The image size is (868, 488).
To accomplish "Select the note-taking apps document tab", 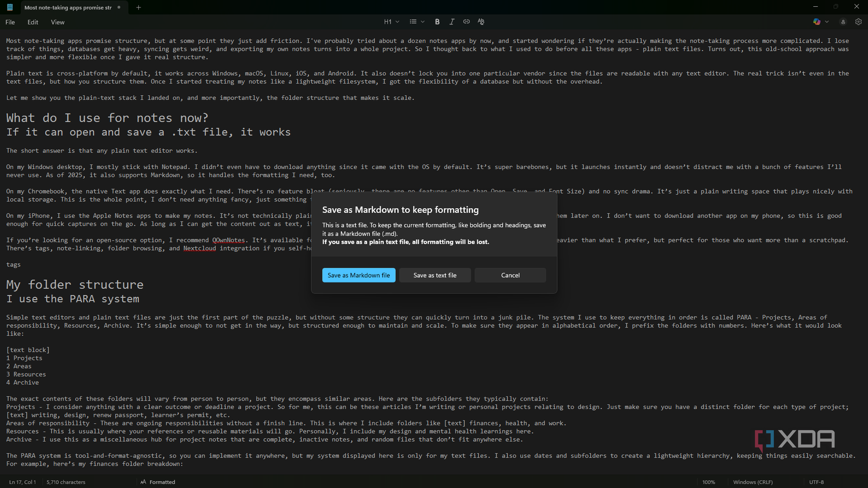I will pyautogui.click(x=68, y=7).
